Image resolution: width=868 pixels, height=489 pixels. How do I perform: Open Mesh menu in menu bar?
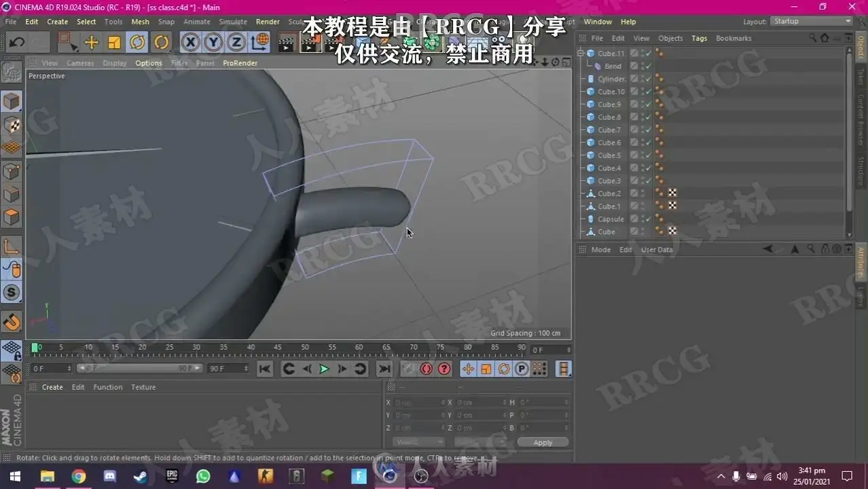tap(140, 22)
